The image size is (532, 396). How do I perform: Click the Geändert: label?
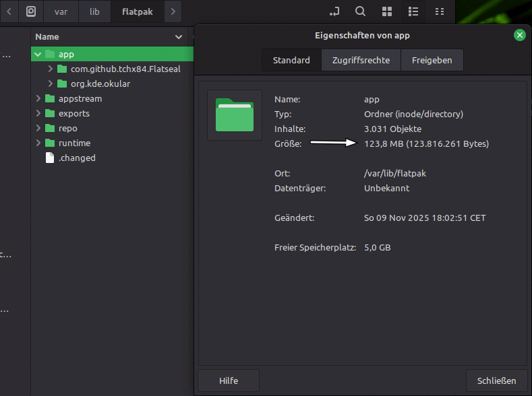294,218
